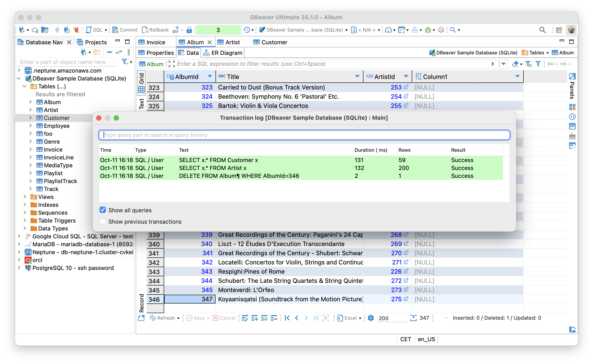Screen dimensions: 593x364
Task: Open result set settings gear icon
Action: click(x=371, y=318)
